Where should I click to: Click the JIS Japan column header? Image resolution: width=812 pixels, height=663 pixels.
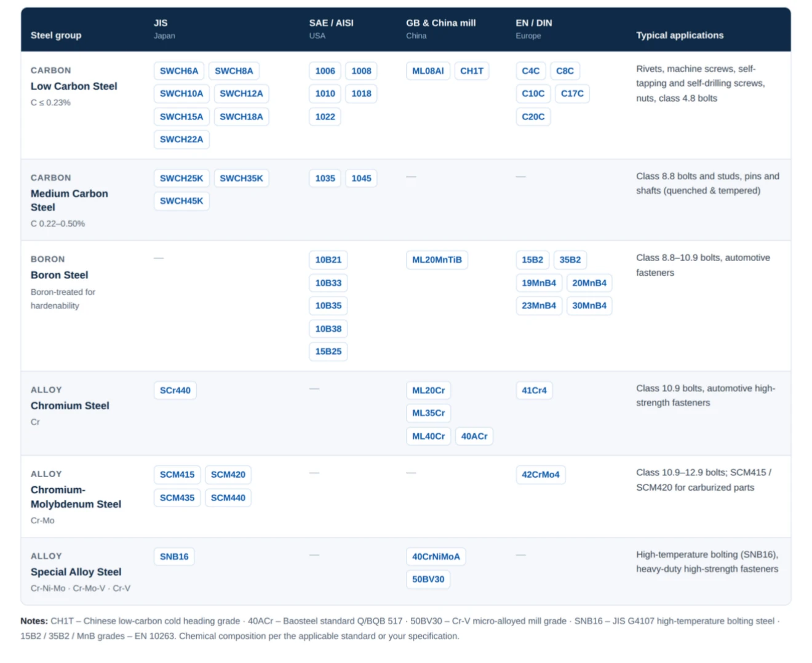(164, 29)
